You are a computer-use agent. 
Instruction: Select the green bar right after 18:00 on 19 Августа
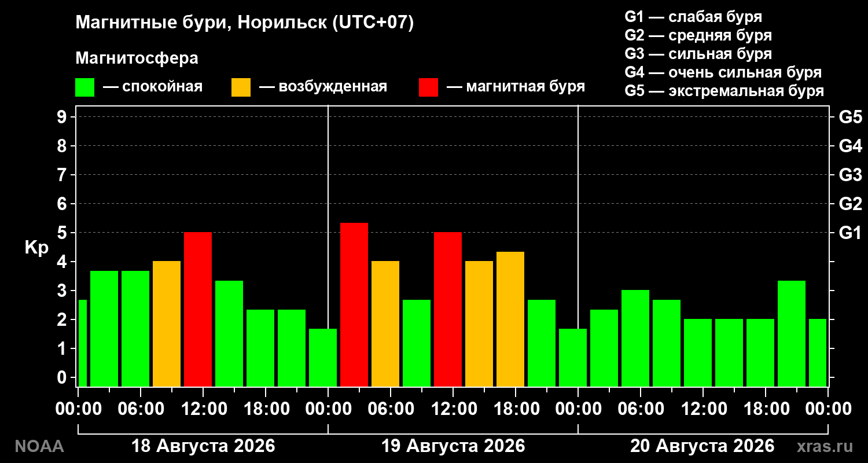pyautogui.click(x=542, y=343)
